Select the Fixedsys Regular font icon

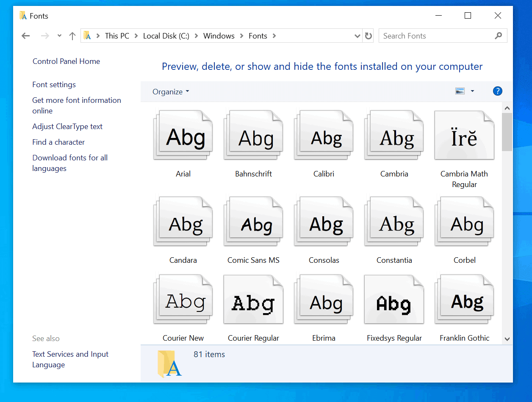click(394, 299)
